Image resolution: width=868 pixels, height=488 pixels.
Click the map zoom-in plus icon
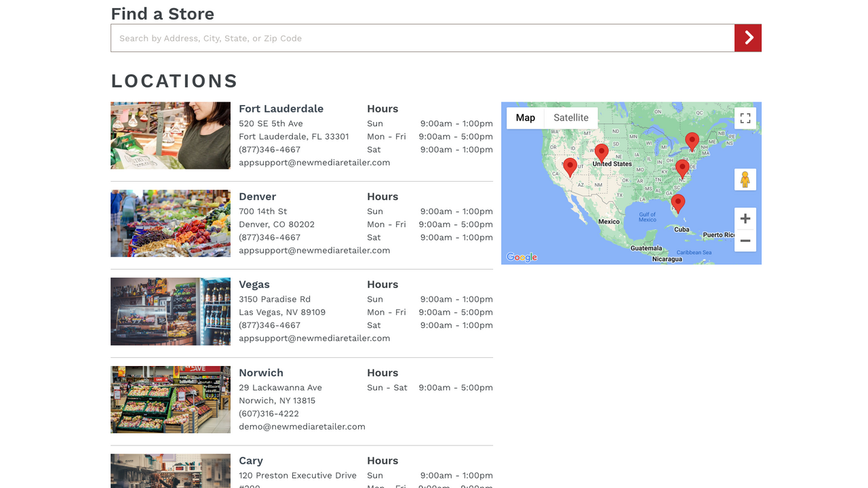745,218
